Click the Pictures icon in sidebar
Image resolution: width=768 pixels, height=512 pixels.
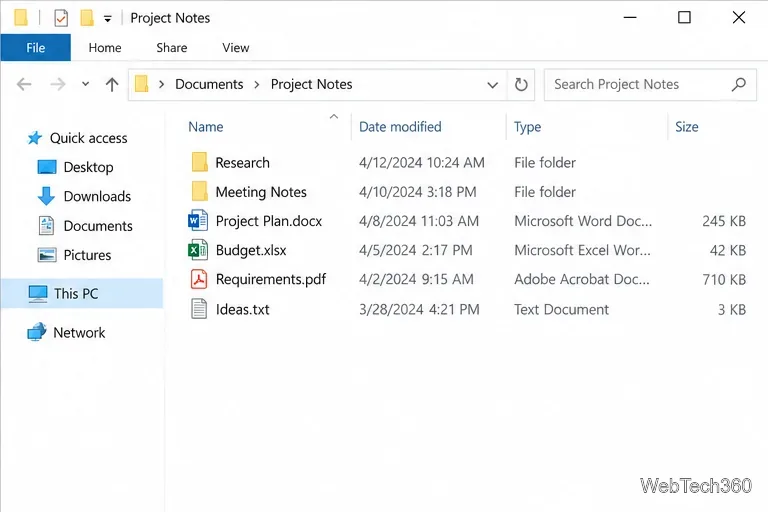click(x=47, y=255)
